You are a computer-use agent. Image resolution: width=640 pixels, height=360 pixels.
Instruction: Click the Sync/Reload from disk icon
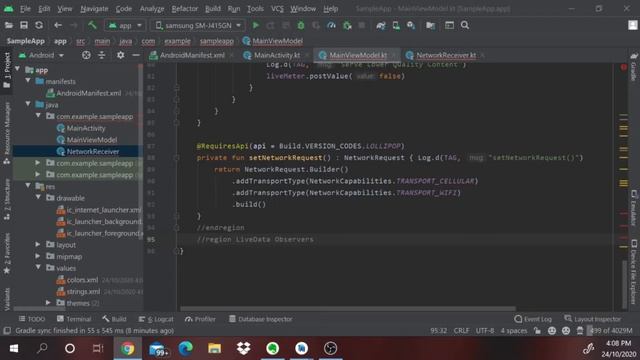(x=39, y=25)
